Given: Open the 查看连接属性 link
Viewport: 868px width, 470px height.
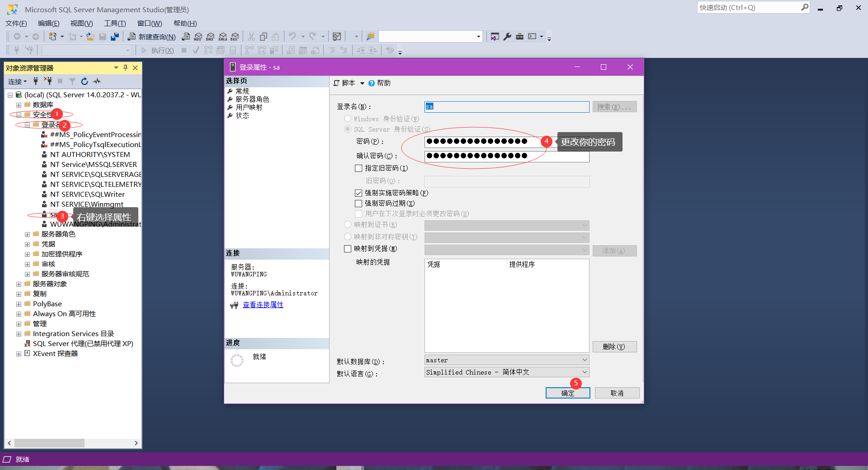Looking at the screenshot, I should 263,304.
